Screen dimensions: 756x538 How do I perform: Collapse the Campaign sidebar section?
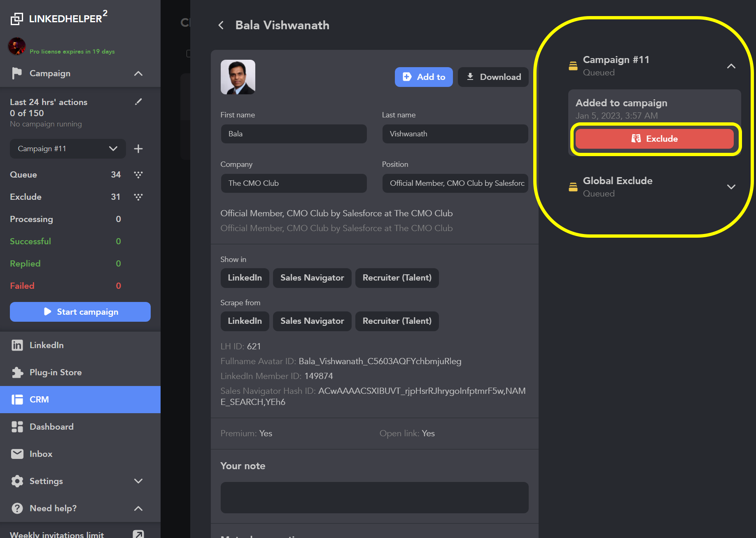click(138, 73)
